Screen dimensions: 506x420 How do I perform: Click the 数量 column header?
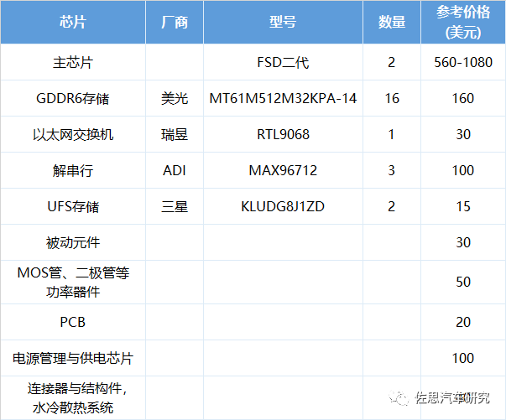pyautogui.click(x=392, y=22)
